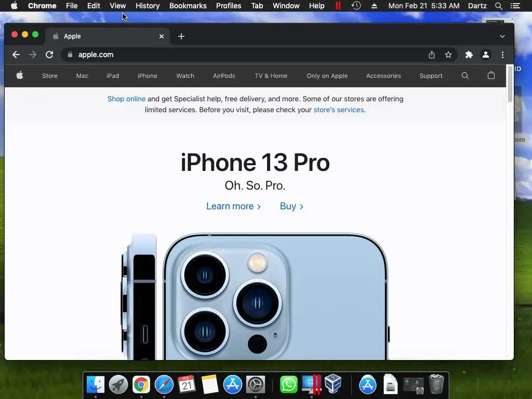This screenshot has height=399, width=532.
Task: Open System Preferences from the Dock
Action: coord(255,384)
